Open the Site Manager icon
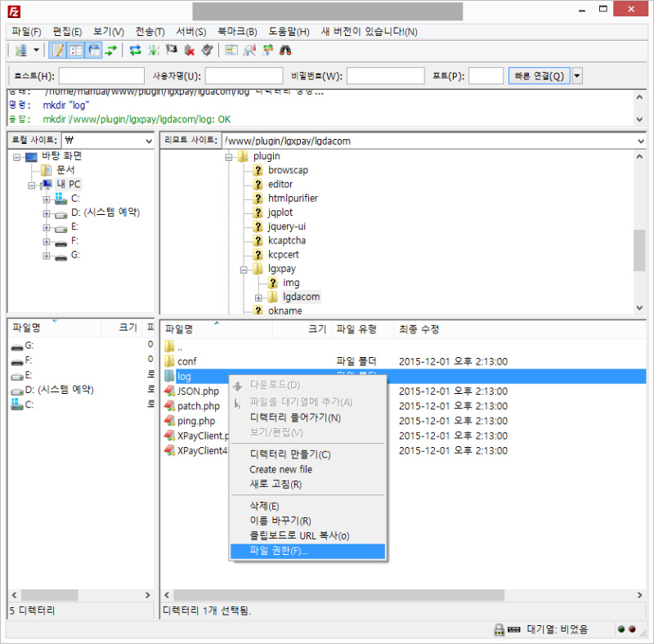This screenshot has width=654, height=644. 20,51
